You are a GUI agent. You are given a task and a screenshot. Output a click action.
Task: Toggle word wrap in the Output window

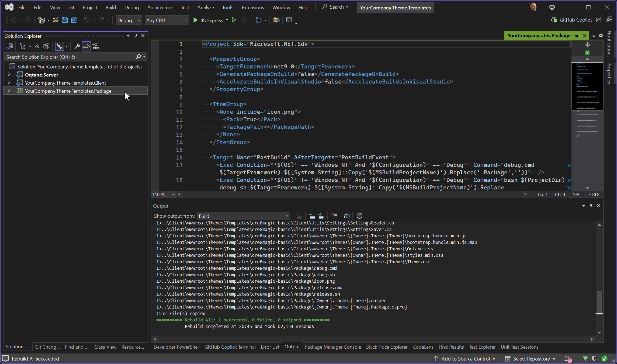(x=346, y=216)
